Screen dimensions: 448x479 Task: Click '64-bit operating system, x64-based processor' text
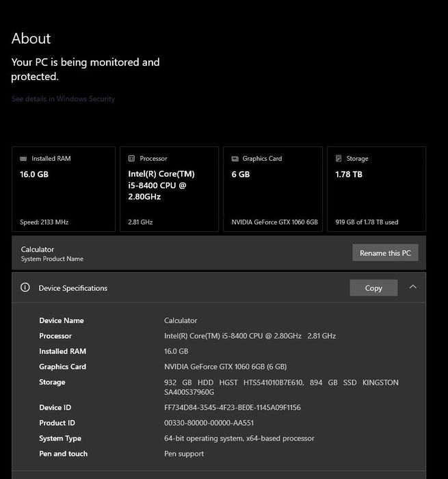(239, 439)
